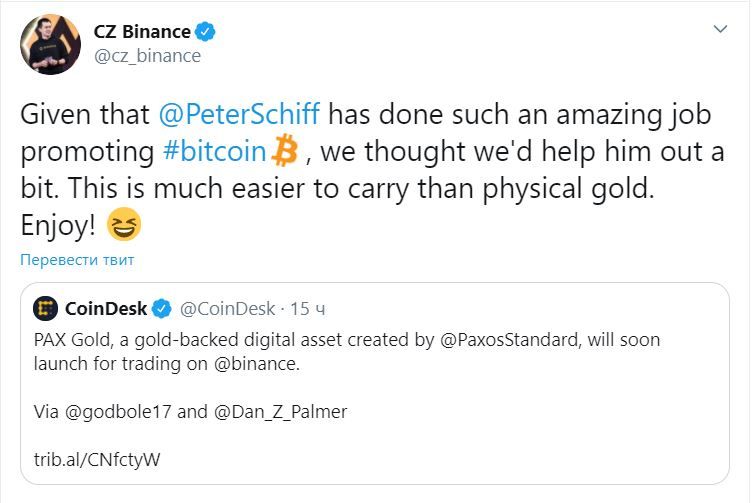
Task: Click the CoinDesk logo icon
Action: [45, 307]
